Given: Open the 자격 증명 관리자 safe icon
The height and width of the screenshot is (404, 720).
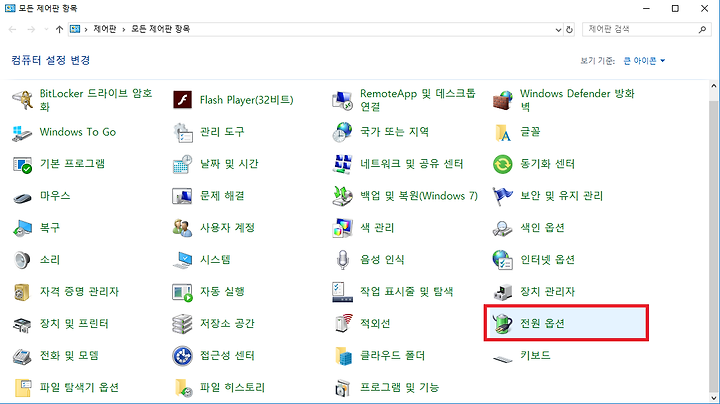Looking at the screenshot, I should 22,292.
